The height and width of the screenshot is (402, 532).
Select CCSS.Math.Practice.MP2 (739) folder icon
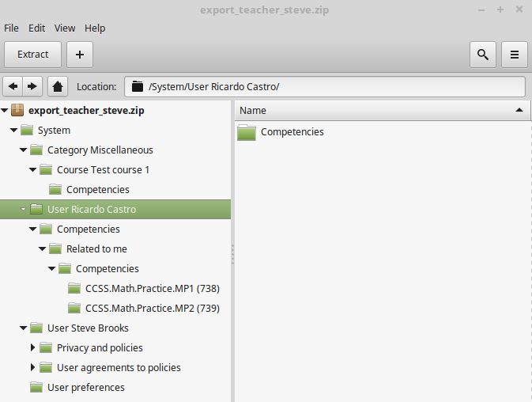pos(74,308)
